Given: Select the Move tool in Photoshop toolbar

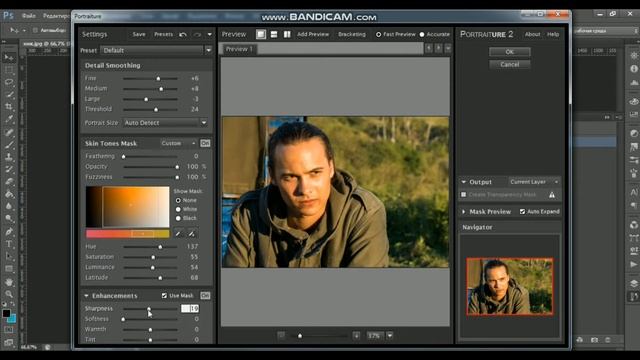Looking at the screenshot, I should pos(9,57).
